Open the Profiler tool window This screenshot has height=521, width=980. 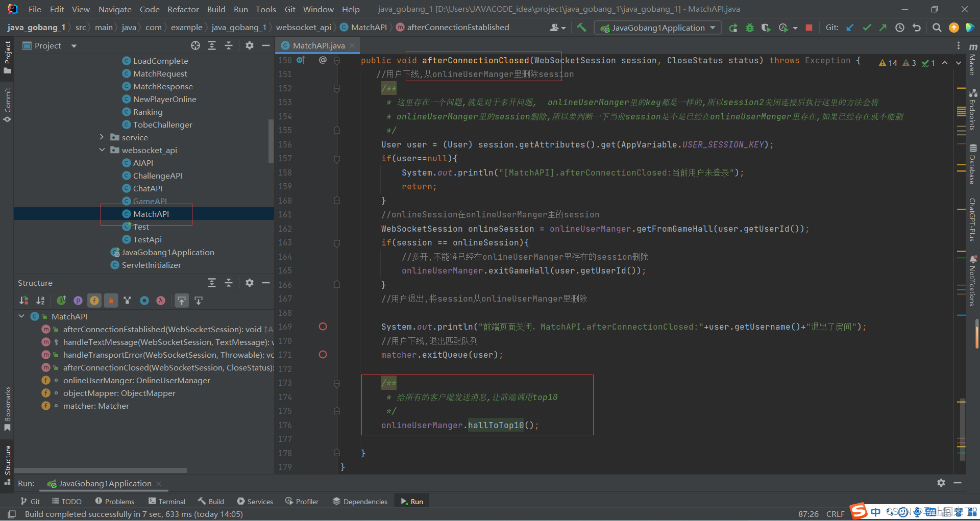tap(302, 502)
